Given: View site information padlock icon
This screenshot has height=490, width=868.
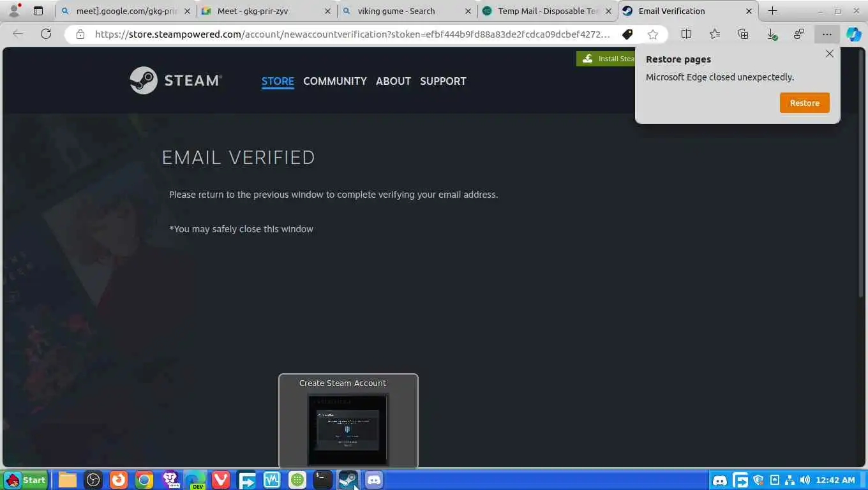Looking at the screenshot, I should click(x=80, y=34).
